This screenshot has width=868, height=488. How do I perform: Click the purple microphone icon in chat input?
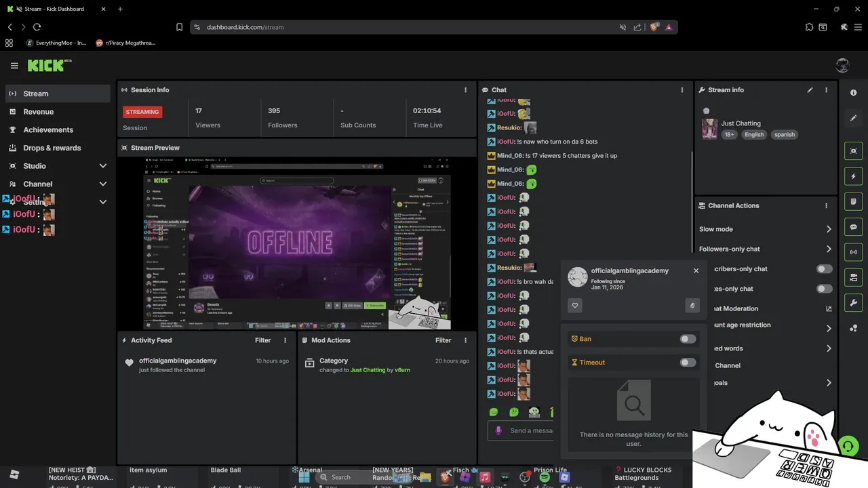pyautogui.click(x=498, y=430)
